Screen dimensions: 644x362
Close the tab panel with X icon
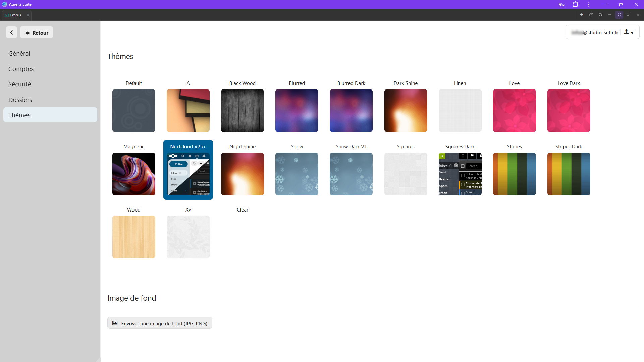[x=638, y=15]
